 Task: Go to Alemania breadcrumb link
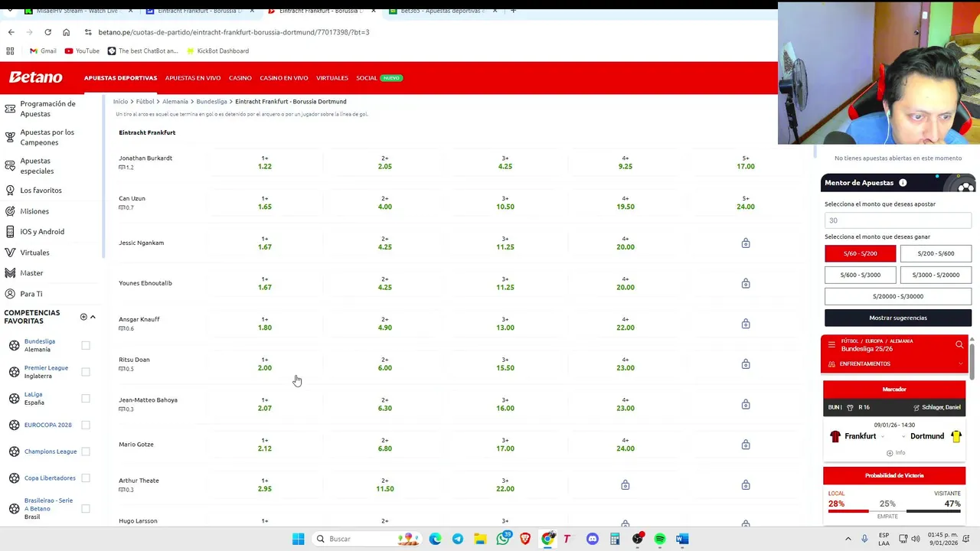(175, 101)
